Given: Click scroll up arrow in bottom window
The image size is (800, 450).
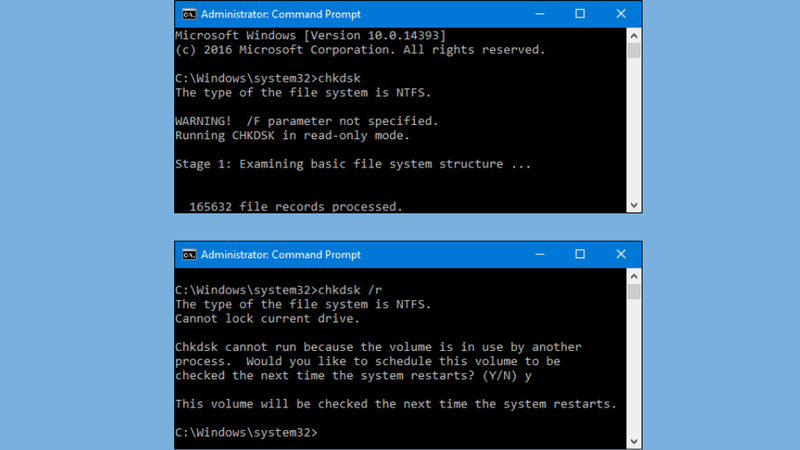Looking at the screenshot, I should point(634,276).
